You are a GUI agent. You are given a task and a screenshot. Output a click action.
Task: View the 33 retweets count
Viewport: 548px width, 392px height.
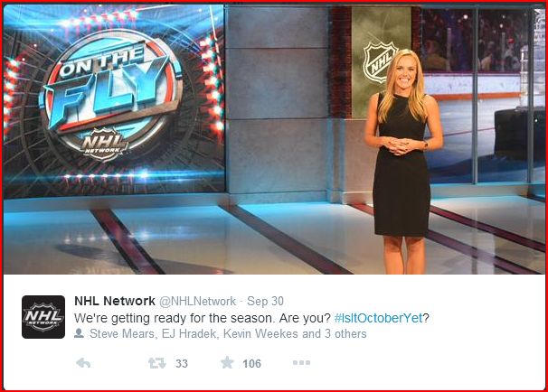(x=182, y=363)
